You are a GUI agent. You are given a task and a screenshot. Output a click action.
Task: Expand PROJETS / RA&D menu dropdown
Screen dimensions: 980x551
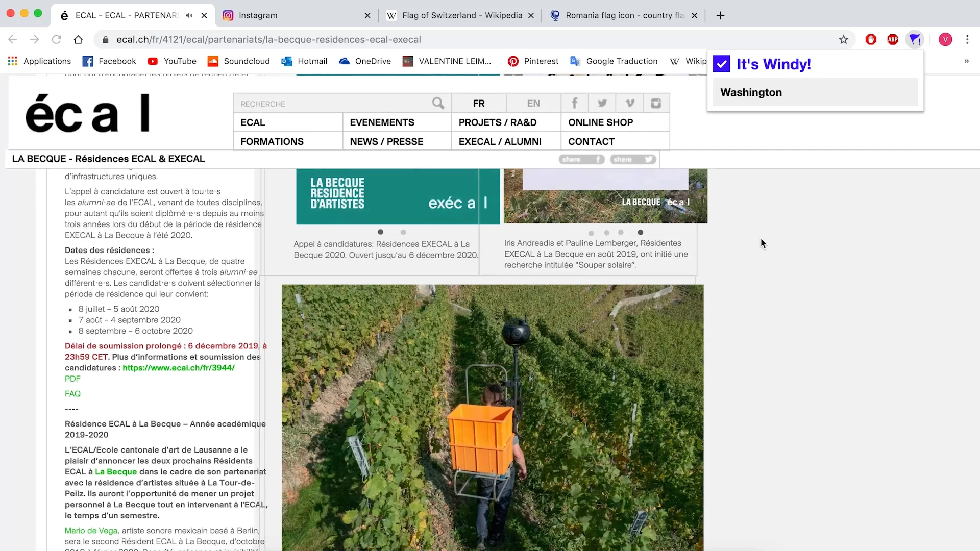click(498, 122)
